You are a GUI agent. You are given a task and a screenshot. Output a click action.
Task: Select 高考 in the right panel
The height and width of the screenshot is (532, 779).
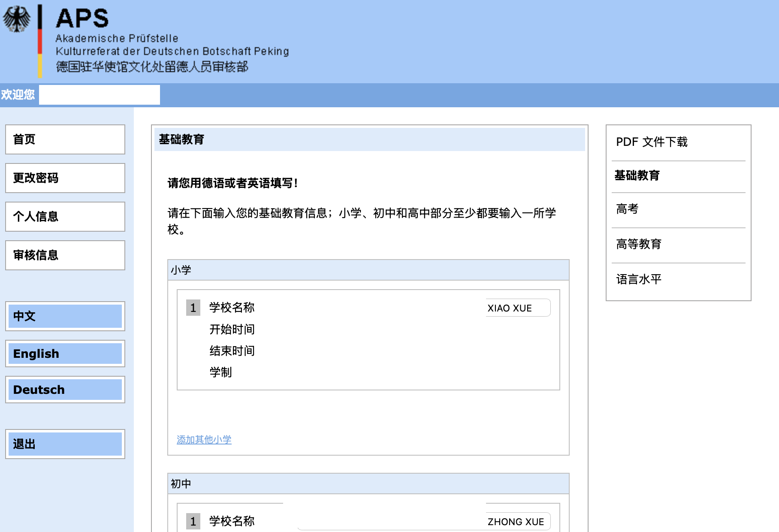(627, 209)
